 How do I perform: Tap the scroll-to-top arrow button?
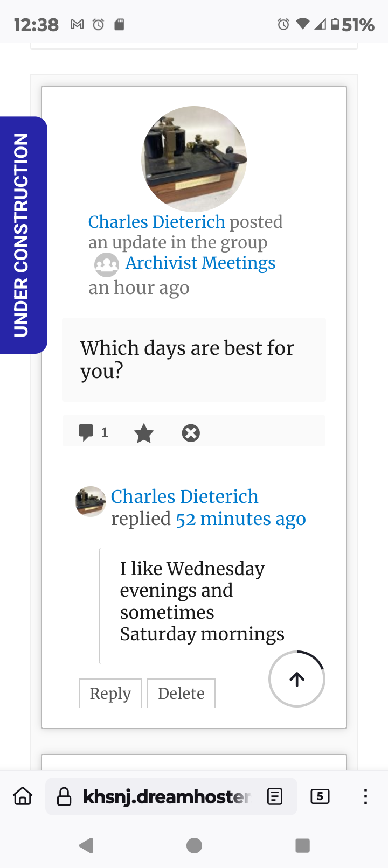(x=297, y=679)
